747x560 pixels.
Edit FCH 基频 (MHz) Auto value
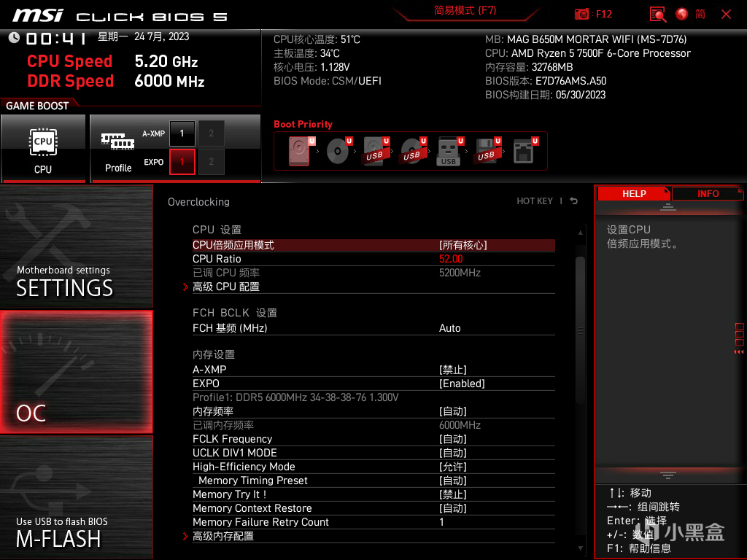[x=449, y=328]
